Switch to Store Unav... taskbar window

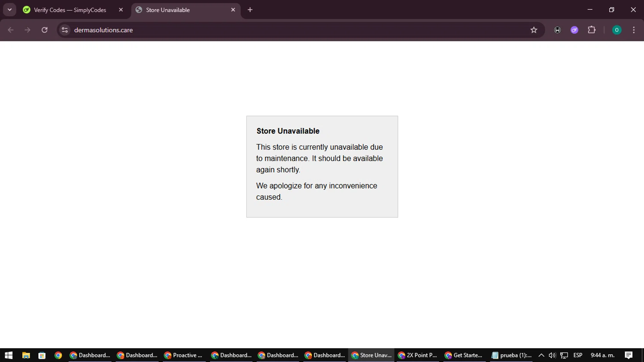(371, 355)
